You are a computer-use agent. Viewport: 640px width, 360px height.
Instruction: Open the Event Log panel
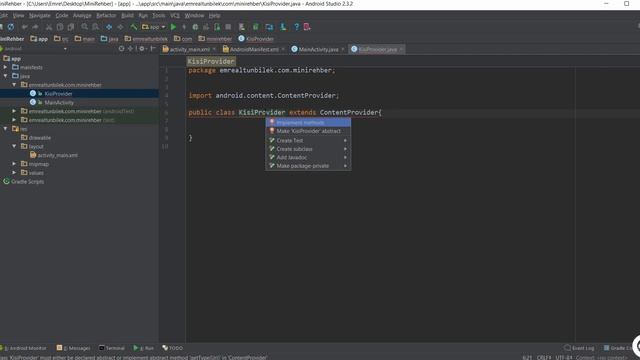pos(579,348)
